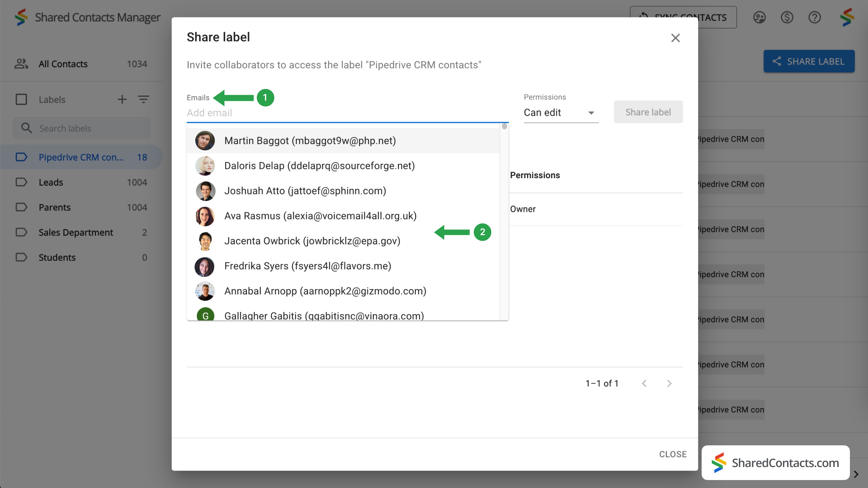Click the All Contacts people icon
Image resolution: width=868 pixels, height=488 pixels.
[x=21, y=64]
